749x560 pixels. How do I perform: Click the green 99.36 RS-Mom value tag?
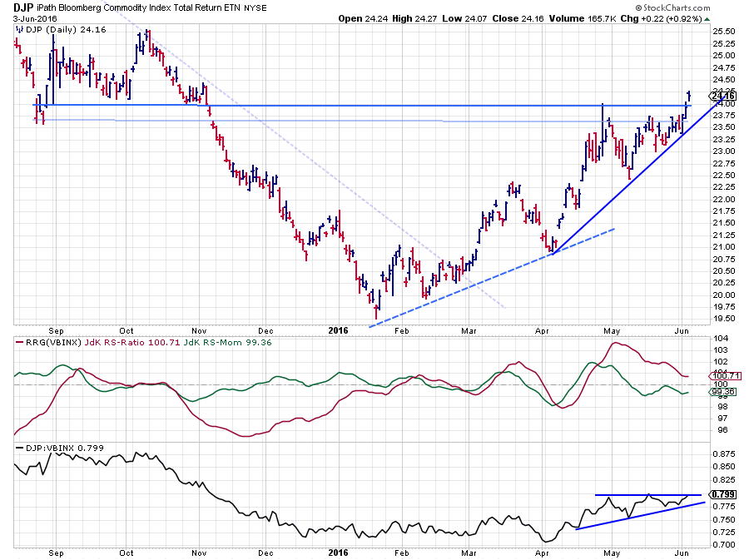click(x=722, y=392)
